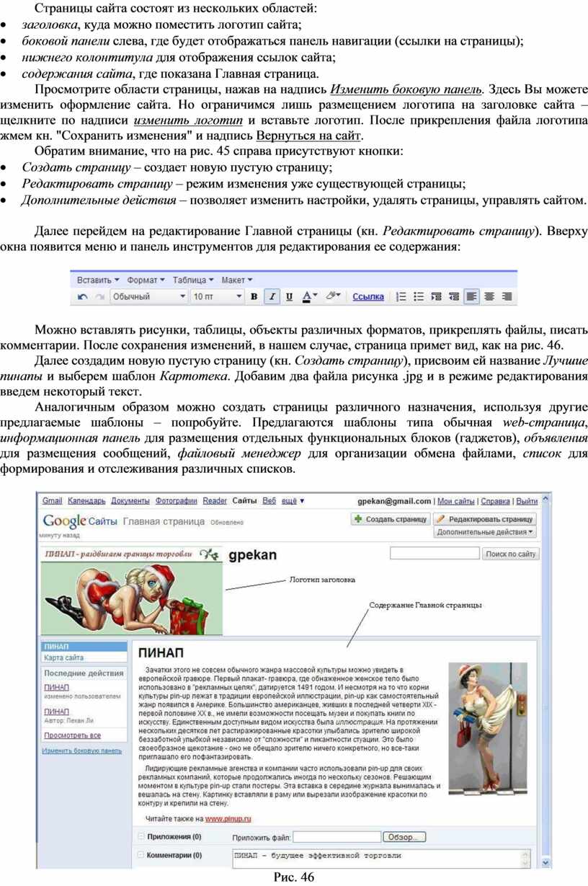
Task: Open the Gmail link in the top bar
Action: (x=52, y=500)
